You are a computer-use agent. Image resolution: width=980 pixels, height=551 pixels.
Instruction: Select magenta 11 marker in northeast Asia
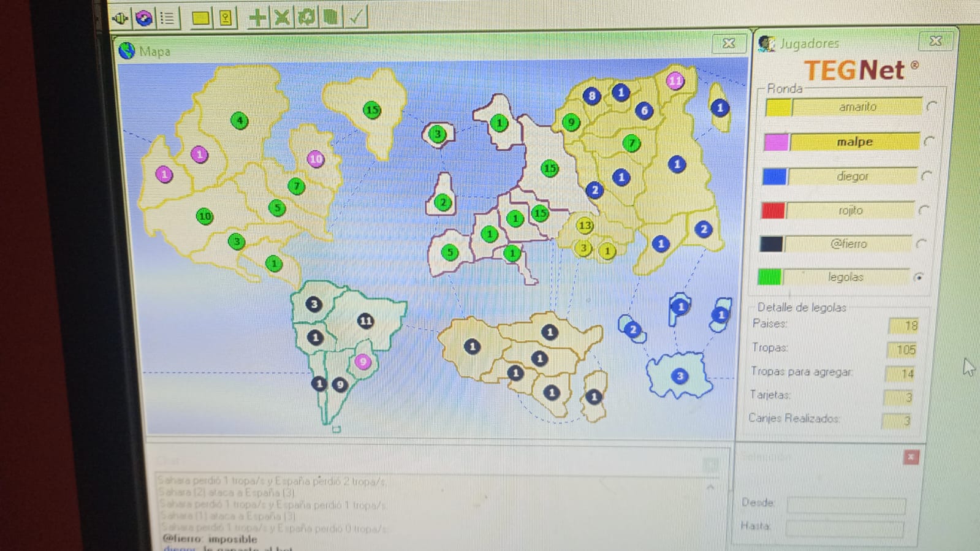(x=675, y=80)
